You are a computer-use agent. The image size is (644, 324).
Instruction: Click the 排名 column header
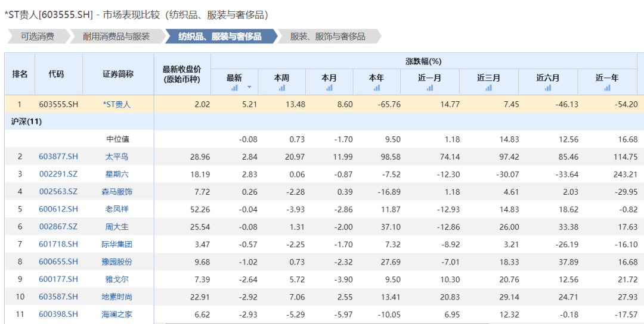(20, 74)
